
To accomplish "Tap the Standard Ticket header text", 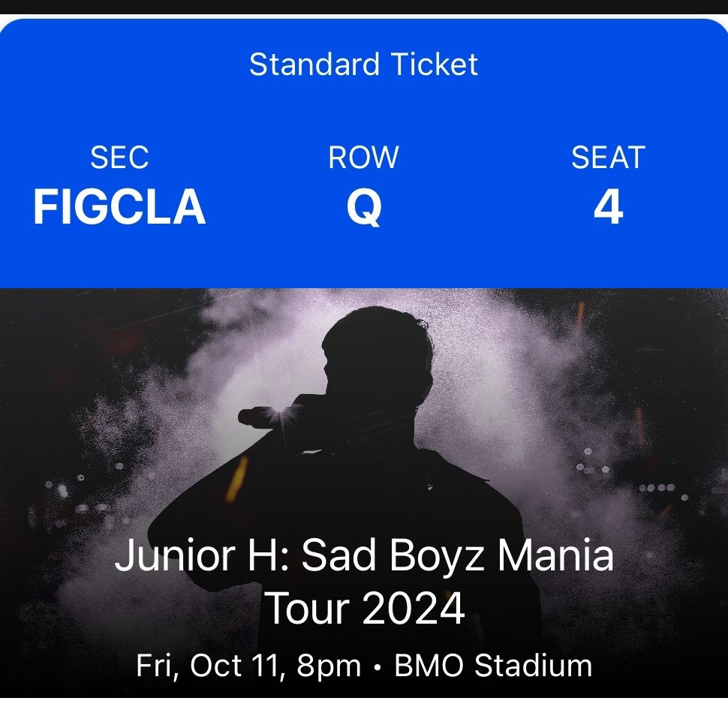I will point(363,64).
